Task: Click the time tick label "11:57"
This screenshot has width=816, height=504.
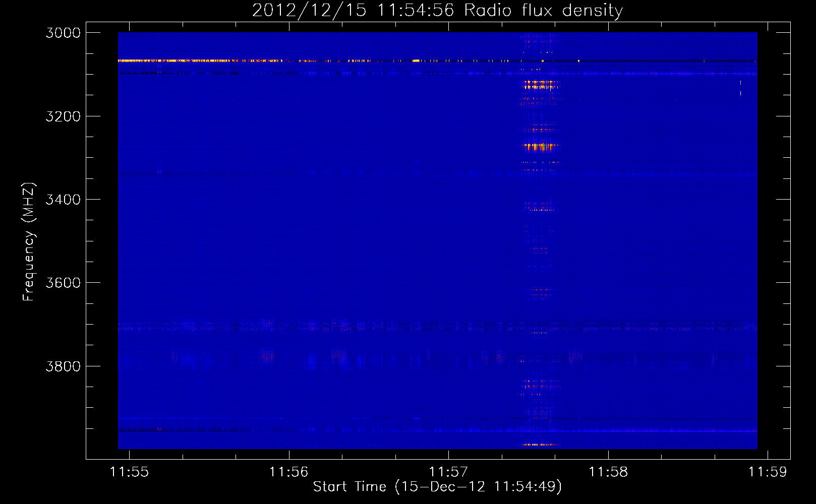Action: 448,472
